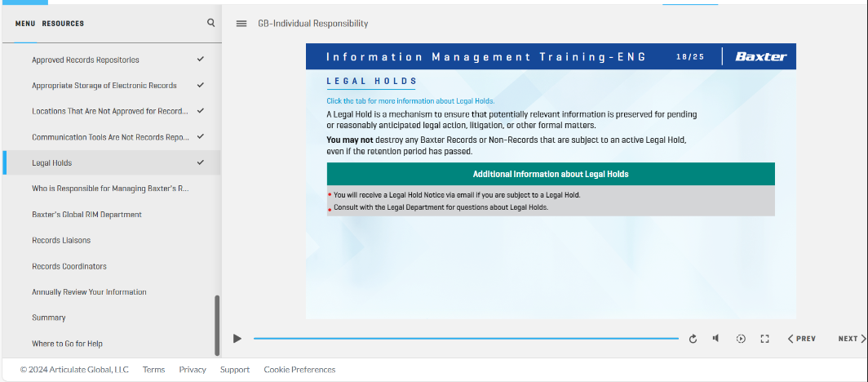Open the Summary lesson
The image size is (868, 382).
click(112, 318)
